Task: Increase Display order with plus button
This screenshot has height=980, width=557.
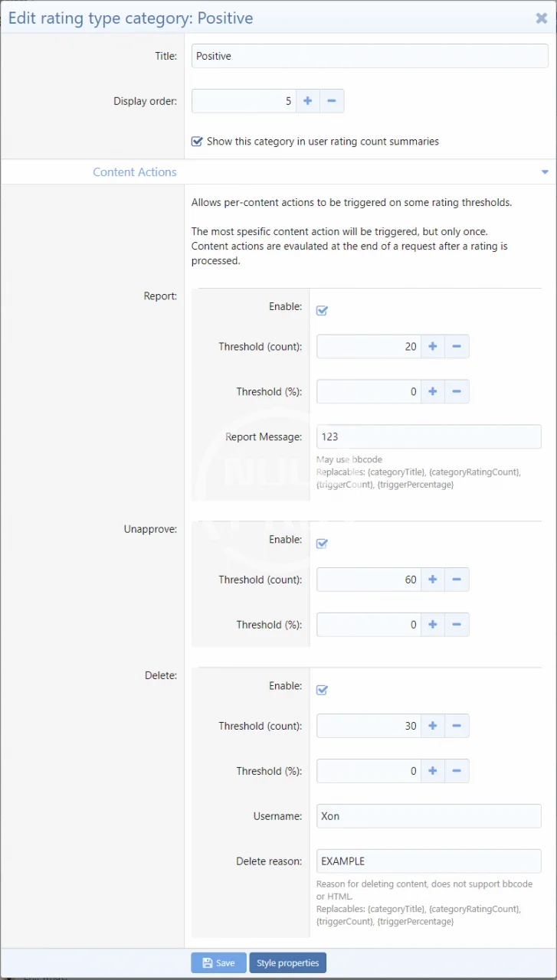Action: [x=308, y=101]
